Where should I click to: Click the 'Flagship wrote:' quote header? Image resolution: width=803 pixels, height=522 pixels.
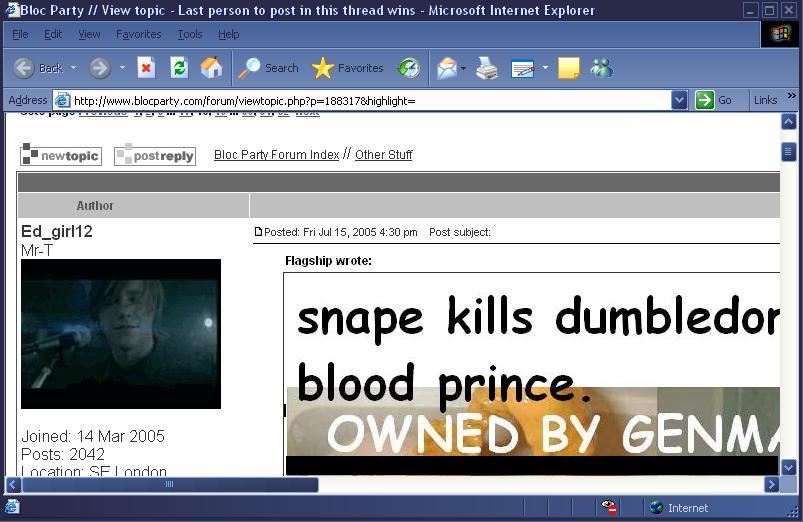(328, 261)
